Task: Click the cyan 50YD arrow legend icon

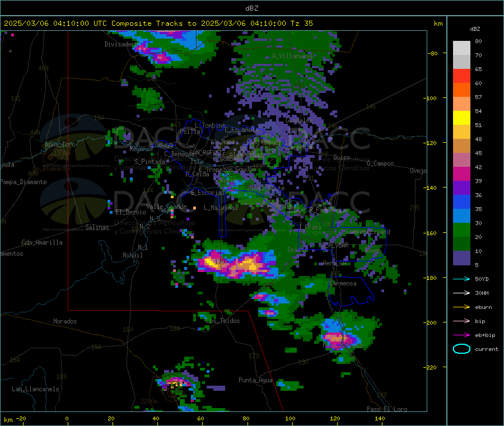Action: pos(461,279)
